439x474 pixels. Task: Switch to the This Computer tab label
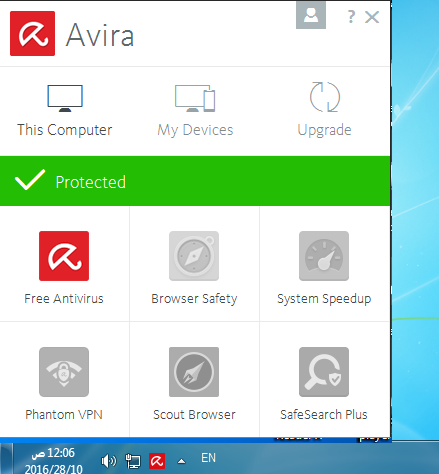[65, 130]
